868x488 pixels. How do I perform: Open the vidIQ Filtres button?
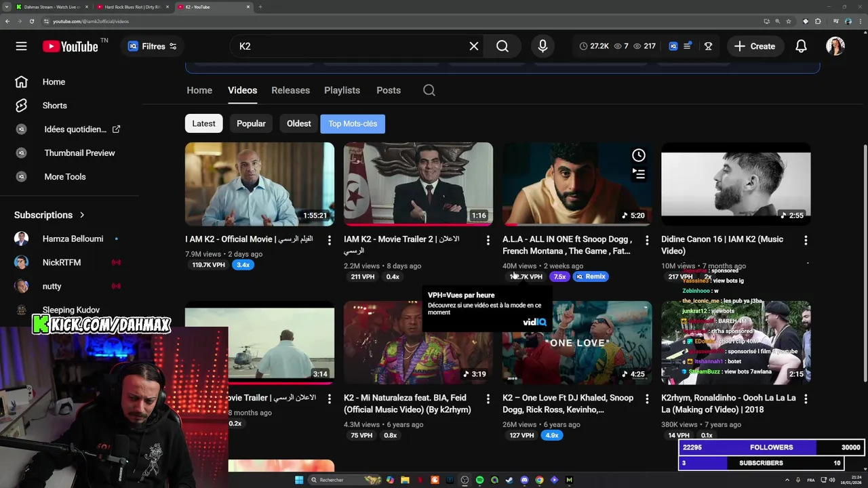153,46
